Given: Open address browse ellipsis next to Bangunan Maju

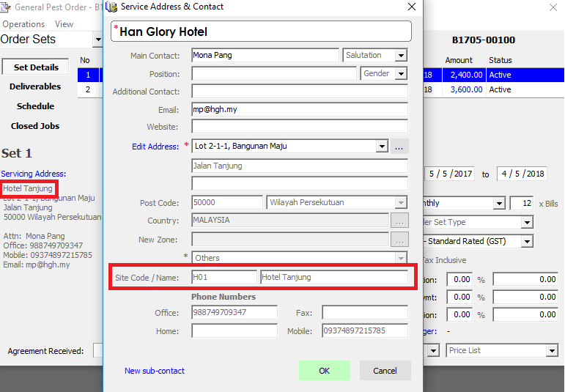Looking at the screenshot, I should (399, 147).
